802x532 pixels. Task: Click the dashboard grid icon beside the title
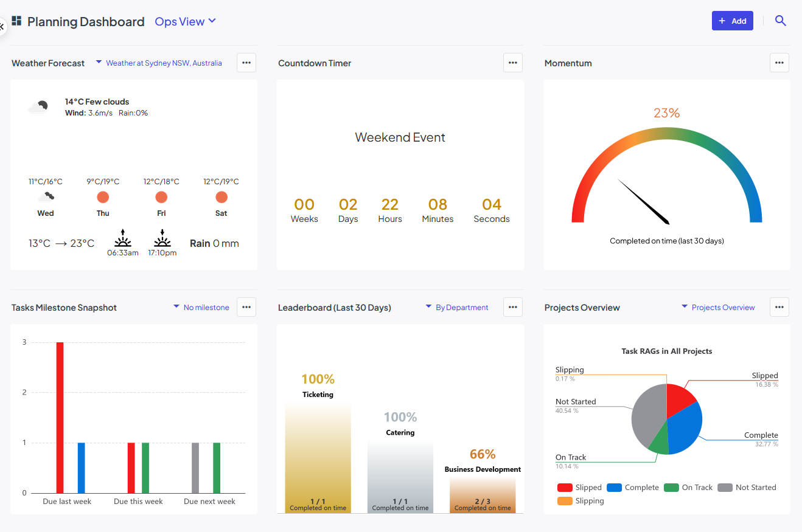(16, 21)
